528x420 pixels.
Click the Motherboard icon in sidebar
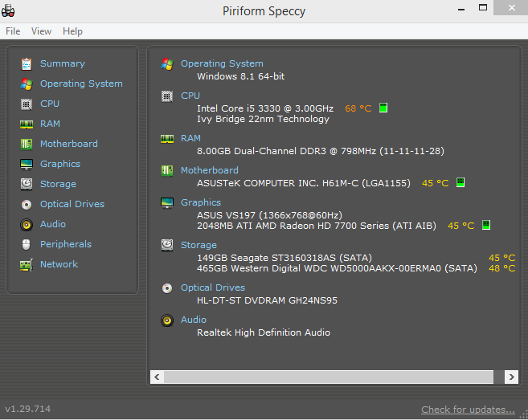[x=27, y=144]
